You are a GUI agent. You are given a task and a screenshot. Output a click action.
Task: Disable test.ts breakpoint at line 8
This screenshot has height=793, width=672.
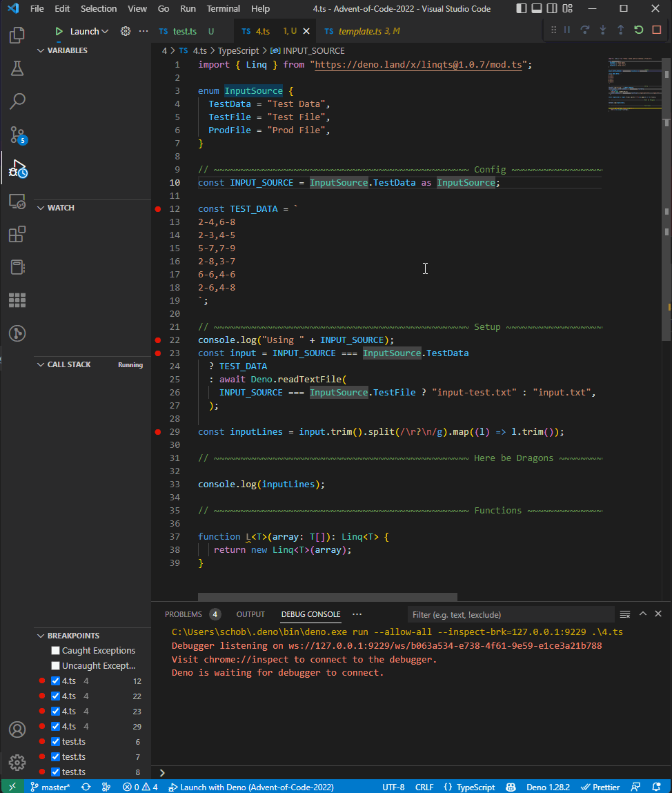pos(56,772)
